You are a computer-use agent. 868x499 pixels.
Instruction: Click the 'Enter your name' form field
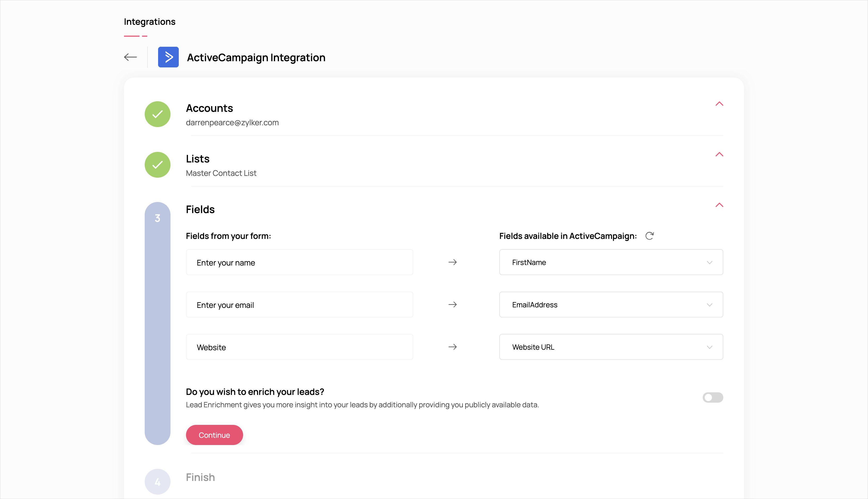299,262
